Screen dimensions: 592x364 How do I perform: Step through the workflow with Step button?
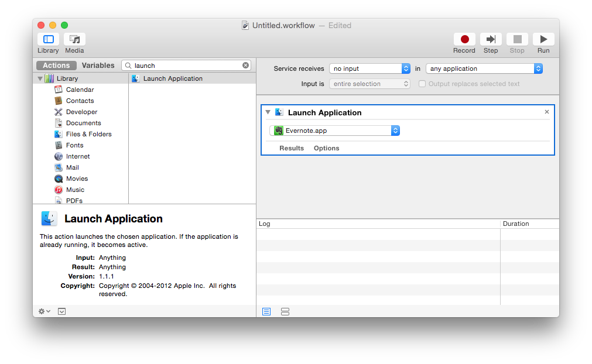coord(491,39)
